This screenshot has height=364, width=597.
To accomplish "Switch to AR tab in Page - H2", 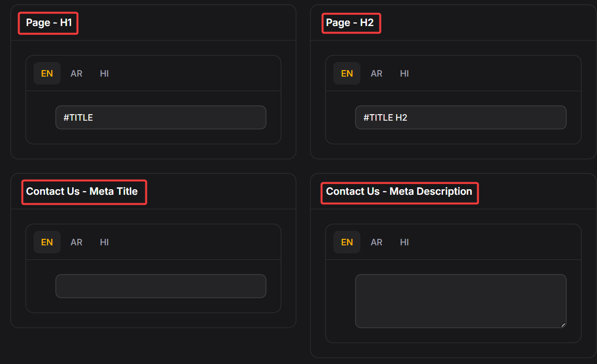I will pyautogui.click(x=376, y=74).
